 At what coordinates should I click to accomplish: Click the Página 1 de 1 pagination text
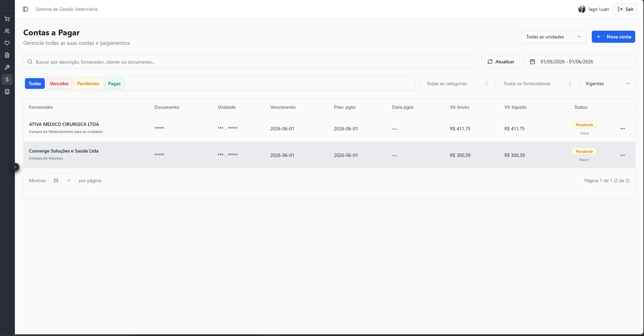coord(607,180)
